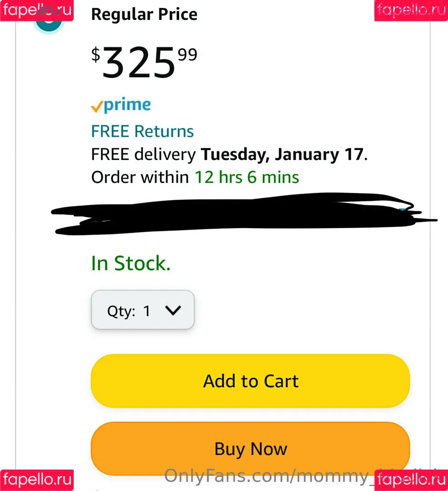Click the yellow Add to Cart button
This screenshot has width=448, height=491.
tap(250, 381)
